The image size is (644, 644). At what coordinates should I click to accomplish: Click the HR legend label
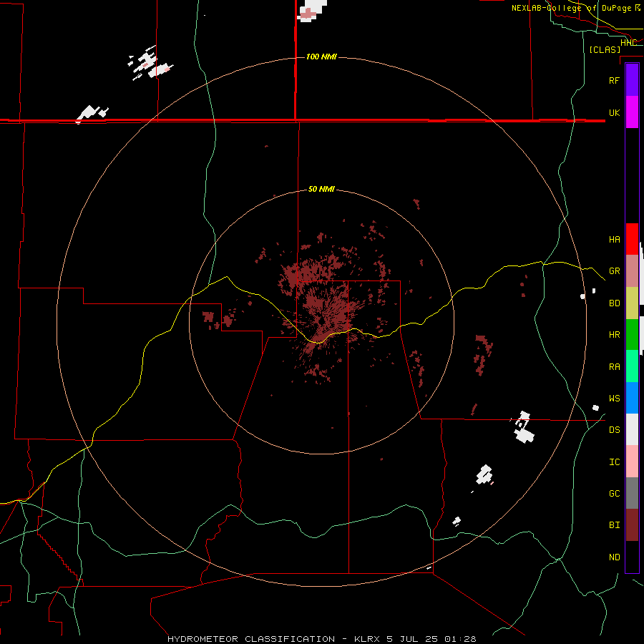point(614,335)
